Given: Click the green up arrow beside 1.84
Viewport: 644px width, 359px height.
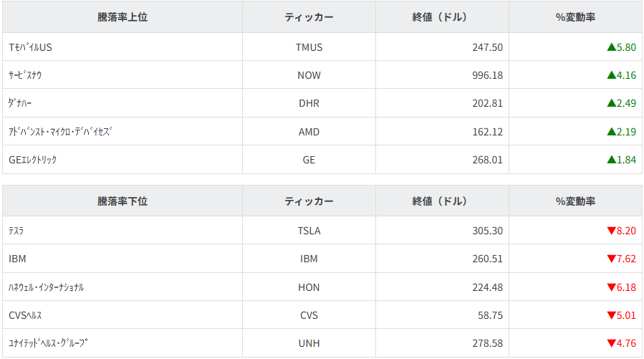Looking at the screenshot, I should (x=611, y=160).
